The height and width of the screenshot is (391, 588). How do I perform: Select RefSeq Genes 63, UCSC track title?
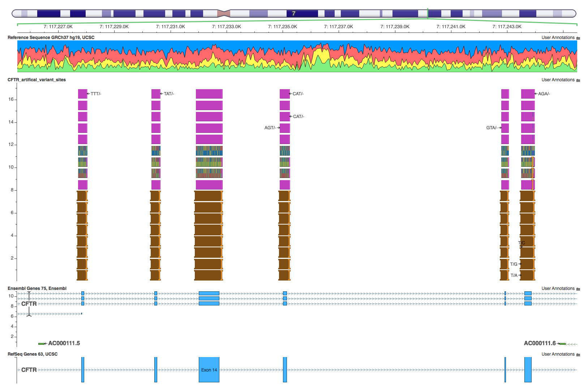(33, 354)
